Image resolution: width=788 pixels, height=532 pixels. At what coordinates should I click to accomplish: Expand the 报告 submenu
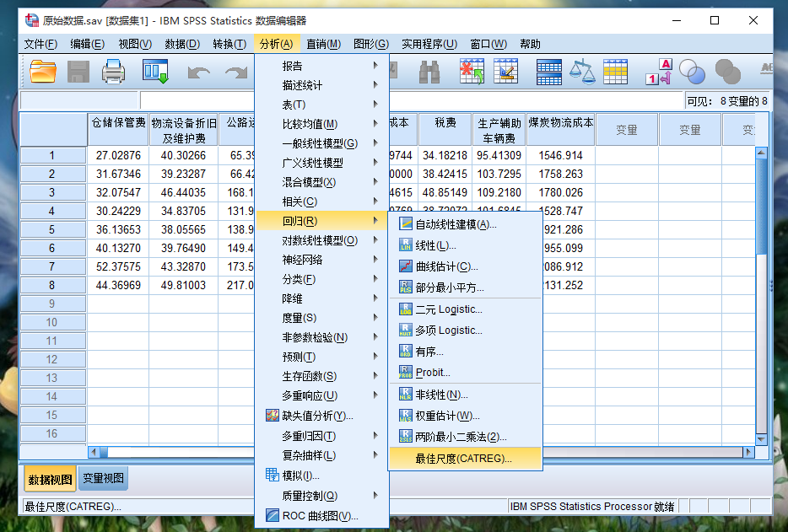321,65
